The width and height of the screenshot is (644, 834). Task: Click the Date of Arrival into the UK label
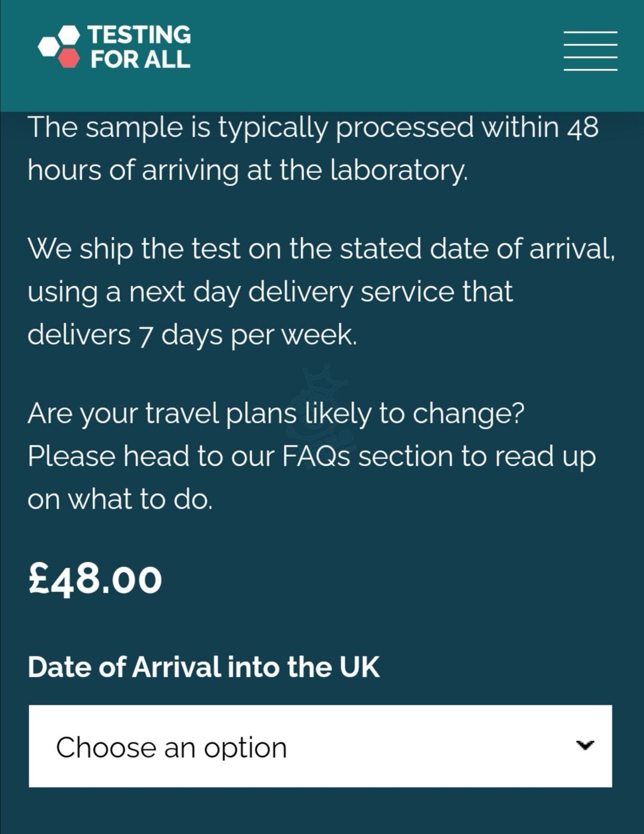tap(203, 666)
